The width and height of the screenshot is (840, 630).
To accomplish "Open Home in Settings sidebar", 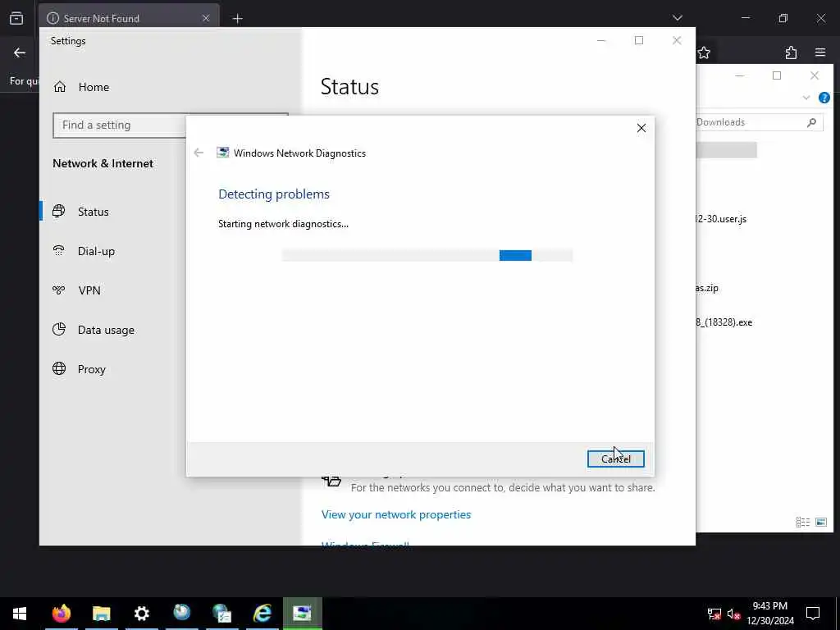I will 94,87.
